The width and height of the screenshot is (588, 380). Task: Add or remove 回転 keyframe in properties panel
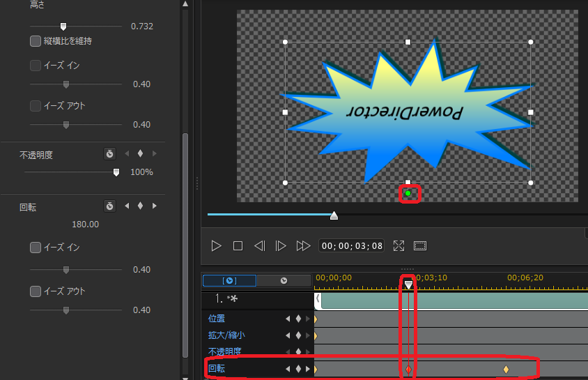pyautogui.click(x=140, y=206)
